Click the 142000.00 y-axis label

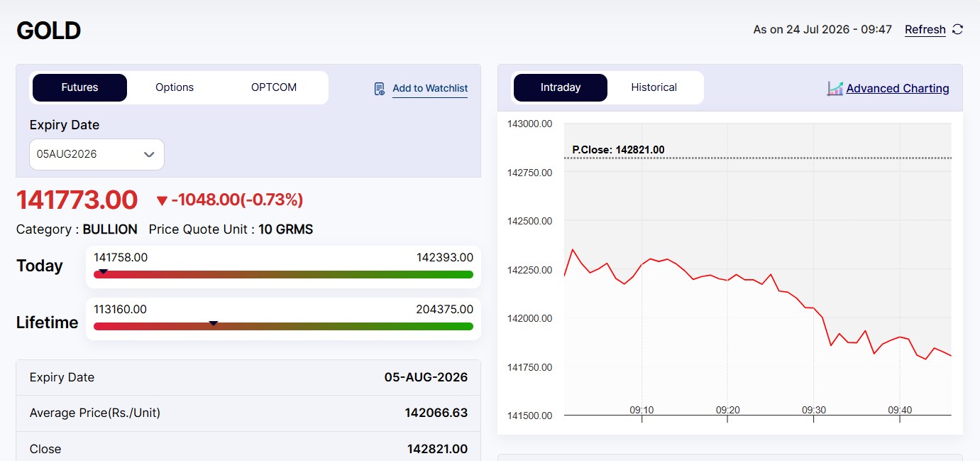(529, 318)
